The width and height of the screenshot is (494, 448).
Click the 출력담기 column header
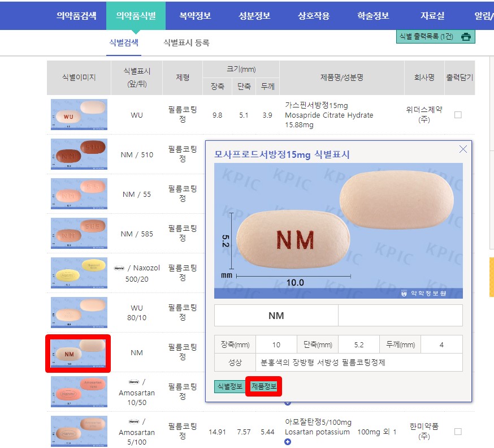pos(460,77)
